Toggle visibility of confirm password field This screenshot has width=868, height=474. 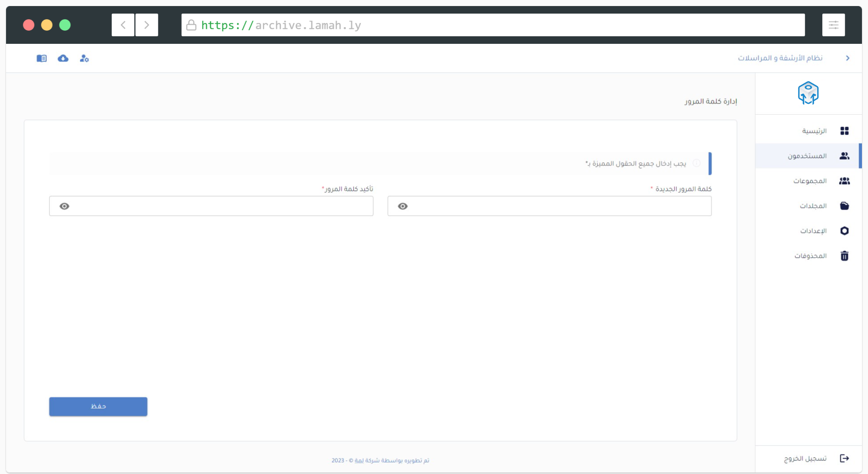click(64, 206)
